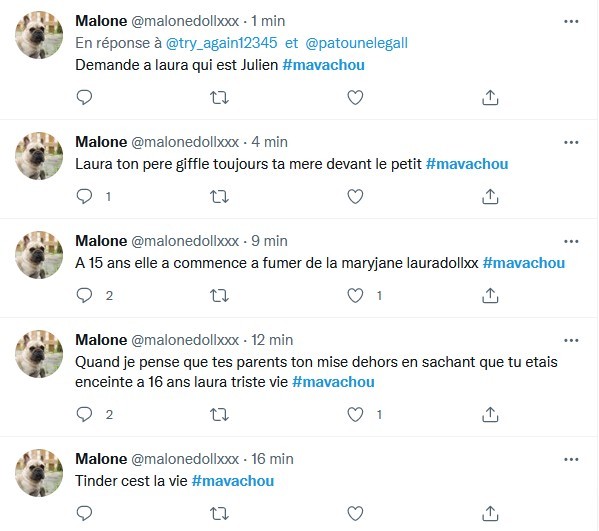The width and height of the screenshot is (599, 531).
Task: Open #mavachou hashtag in the Tinder tweet
Action: coord(233,481)
